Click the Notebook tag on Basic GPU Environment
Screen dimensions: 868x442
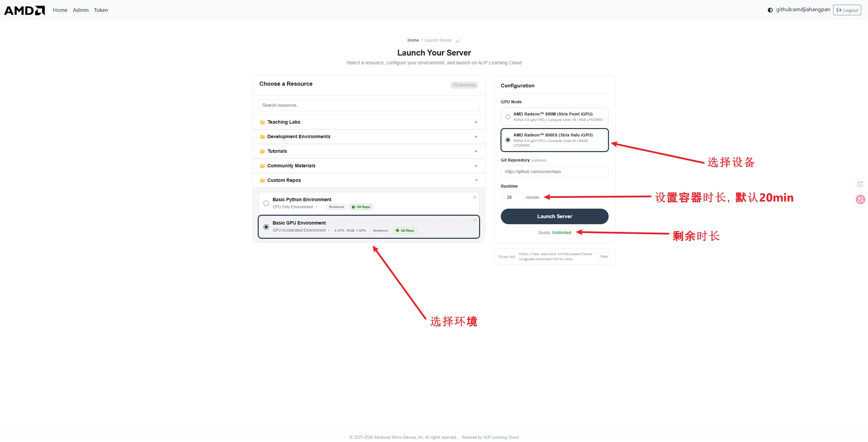380,231
